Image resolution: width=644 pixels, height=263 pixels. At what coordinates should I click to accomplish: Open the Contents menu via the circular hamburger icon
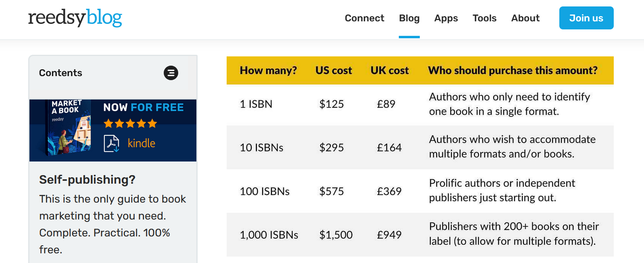tap(171, 73)
